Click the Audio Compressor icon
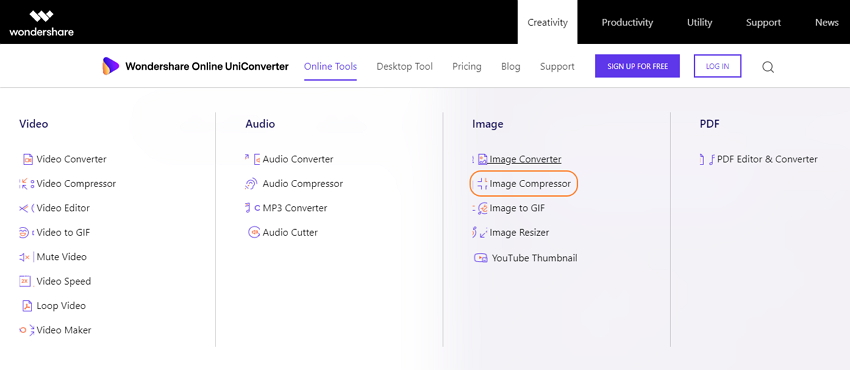This screenshot has height=370, width=850. click(251, 184)
